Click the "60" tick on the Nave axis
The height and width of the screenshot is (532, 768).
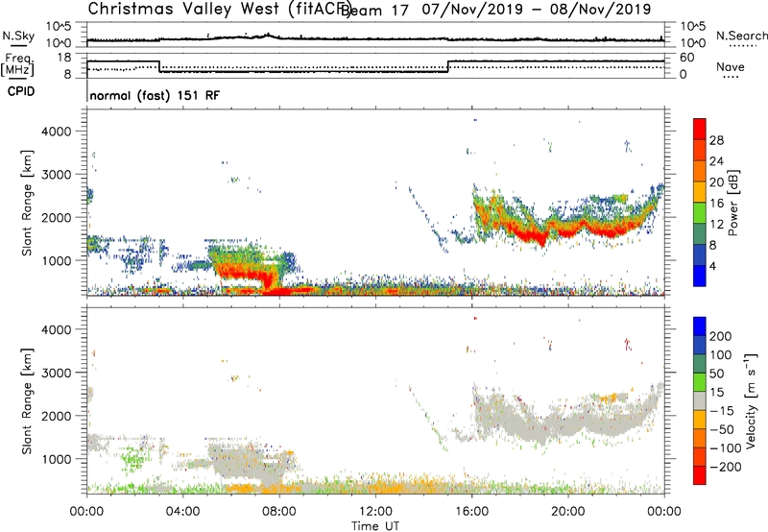687,58
